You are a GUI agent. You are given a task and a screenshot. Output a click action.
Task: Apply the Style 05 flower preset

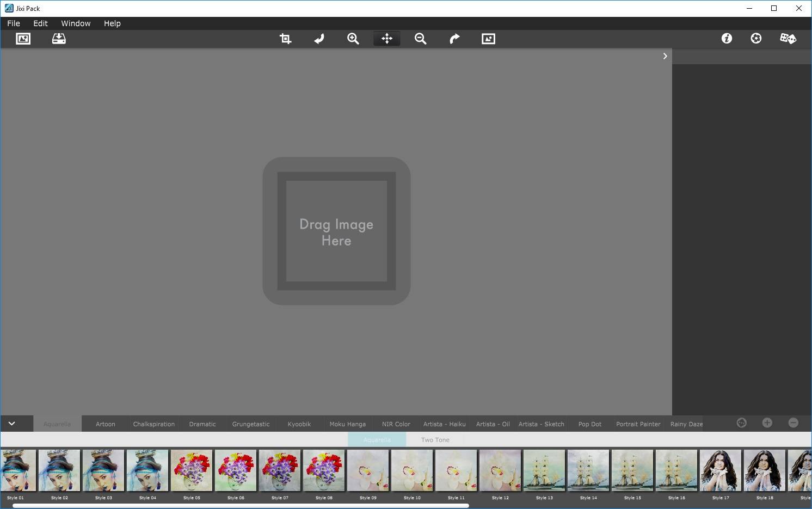click(x=192, y=470)
